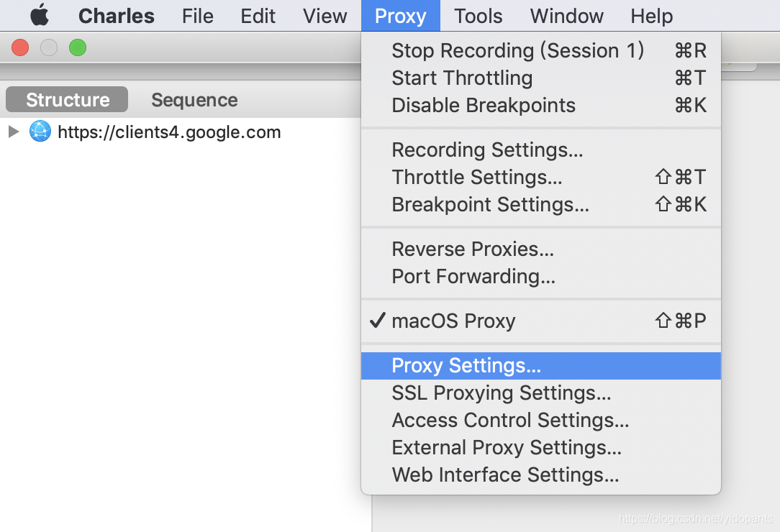Screen dimensions: 780x532
Task: Switch to the Sequence tab
Action: point(194,100)
